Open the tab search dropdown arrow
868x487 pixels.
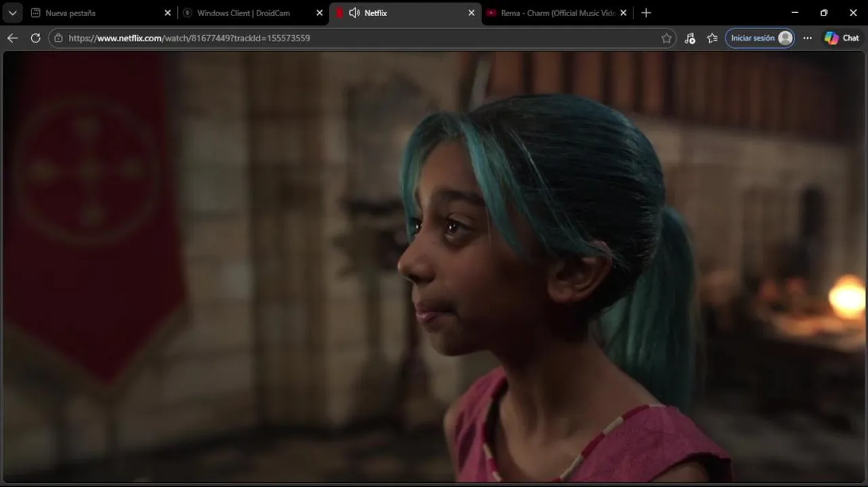(x=12, y=13)
